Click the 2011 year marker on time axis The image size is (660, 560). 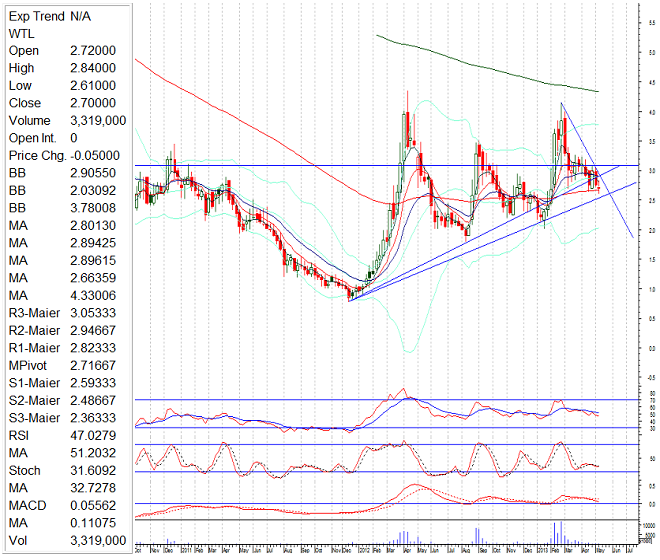[x=188, y=548]
